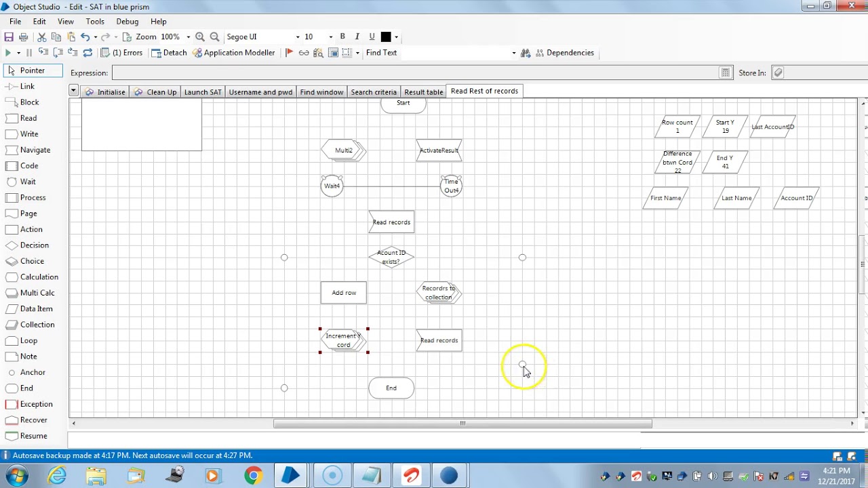Click the red breakpoint flag icon
The height and width of the screenshot is (488, 868).
[290, 53]
